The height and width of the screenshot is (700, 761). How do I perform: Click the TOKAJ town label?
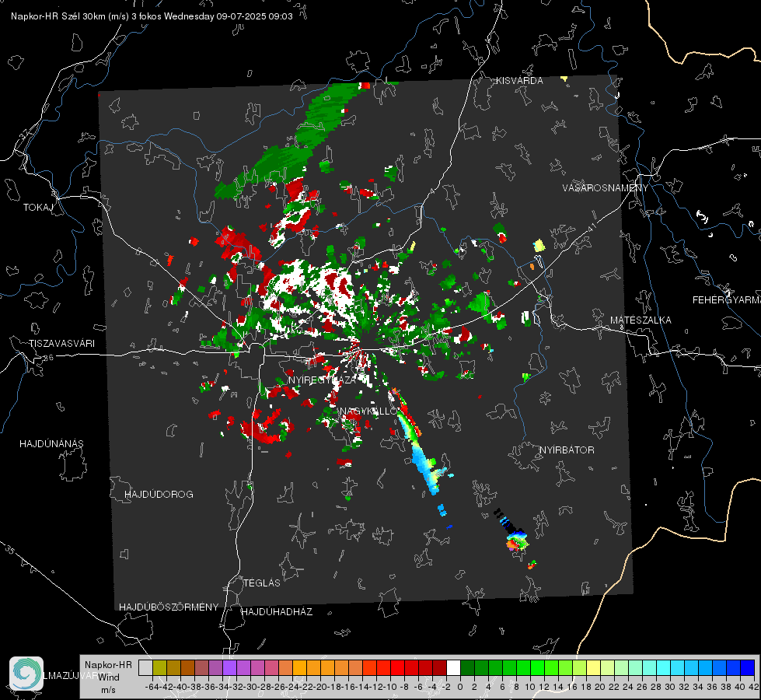point(38,208)
